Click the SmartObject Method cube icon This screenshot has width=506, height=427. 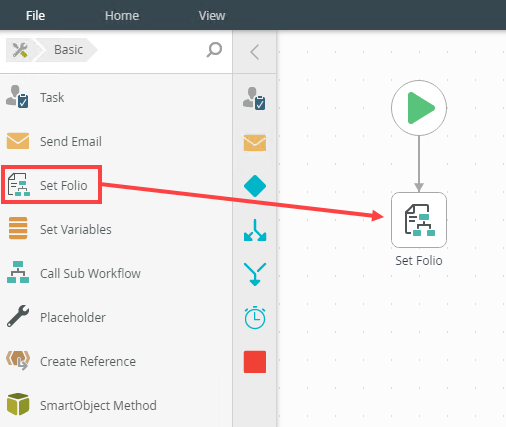(18, 404)
